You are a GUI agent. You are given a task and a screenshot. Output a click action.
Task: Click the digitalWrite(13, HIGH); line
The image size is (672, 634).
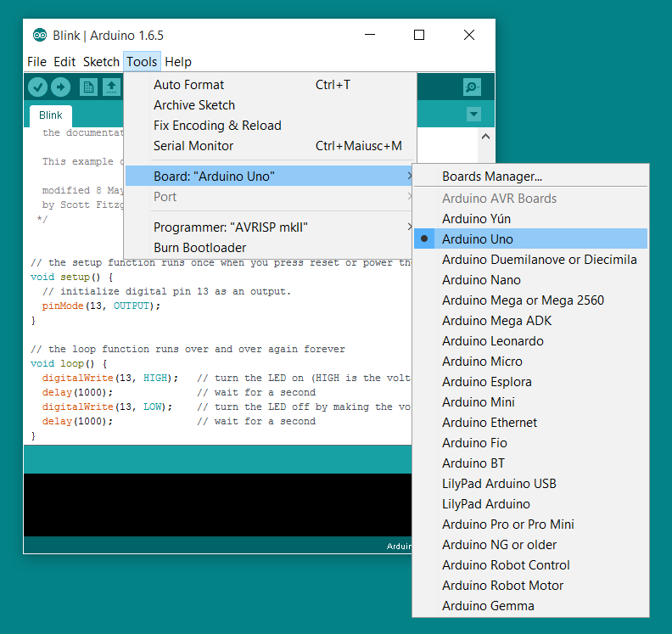tap(109, 378)
